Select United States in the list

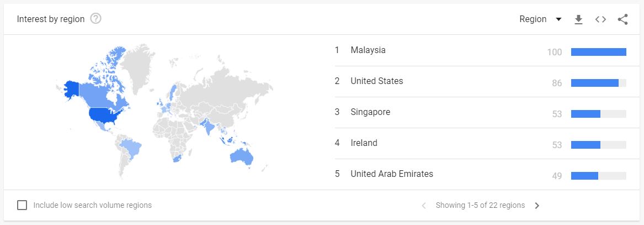coord(377,81)
